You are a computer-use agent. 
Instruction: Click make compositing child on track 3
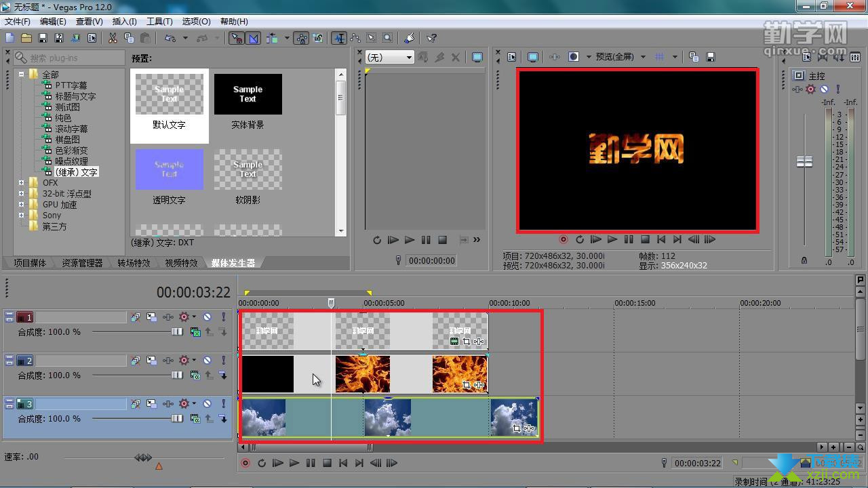point(223,419)
